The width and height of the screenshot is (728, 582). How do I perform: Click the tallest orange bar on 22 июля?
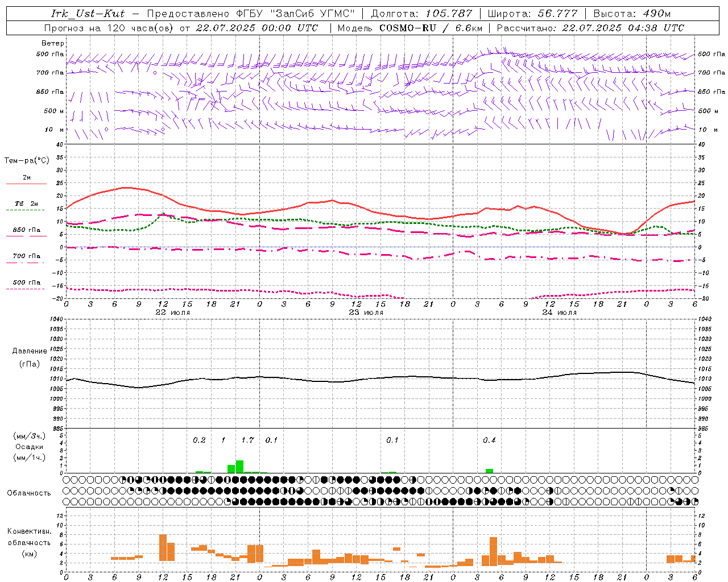pos(163,548)
